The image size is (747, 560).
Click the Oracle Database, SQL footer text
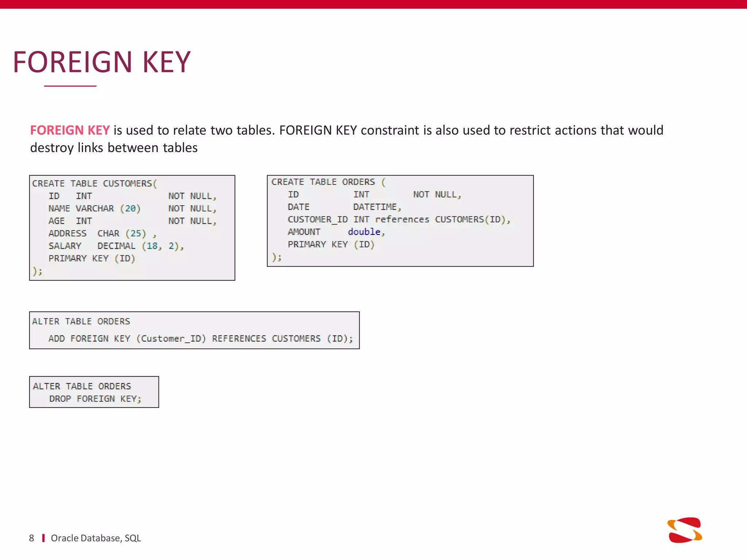96,538
